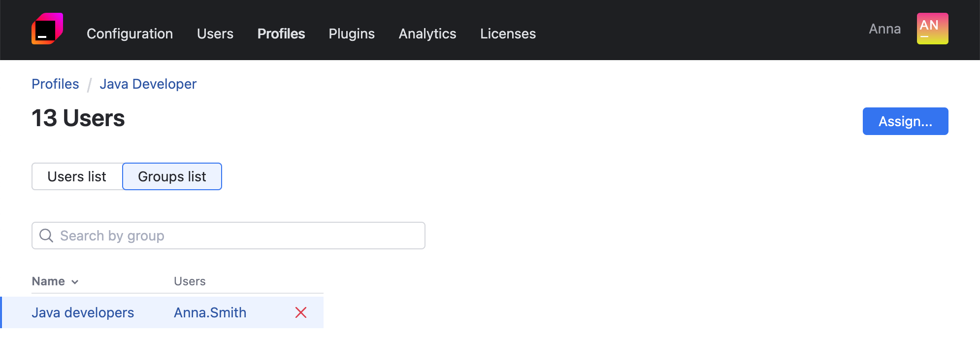Click the Anna username label
980x341 pixels.
(884, 29)
